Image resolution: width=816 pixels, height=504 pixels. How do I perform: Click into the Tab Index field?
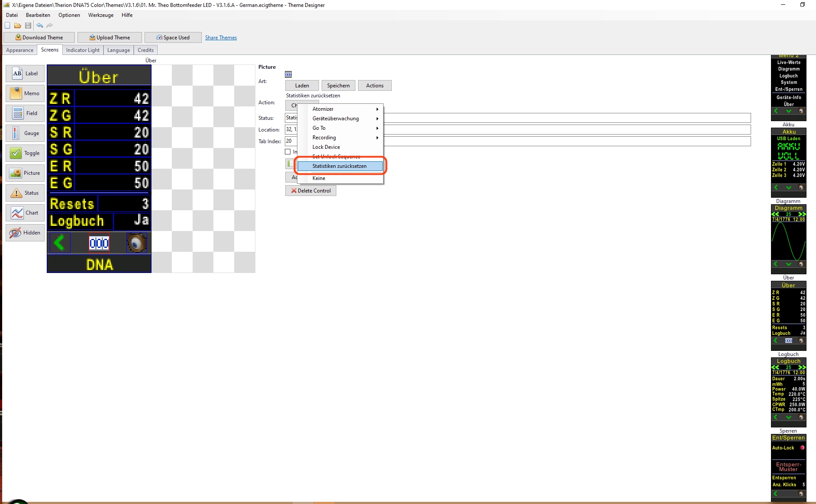pyautogui.click(x=518, y=141)
